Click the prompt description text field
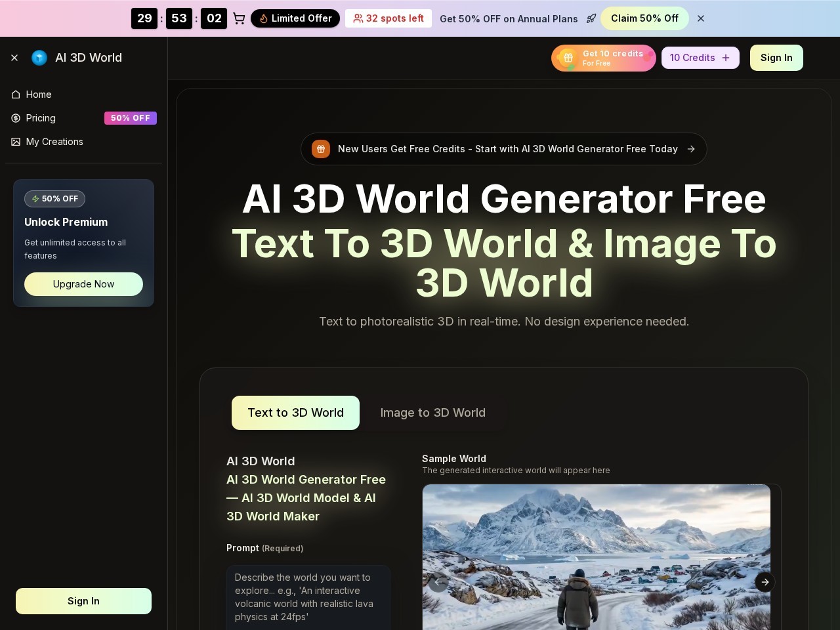The height and width of the screenshot is (630, 840). [x=308, y=597]
